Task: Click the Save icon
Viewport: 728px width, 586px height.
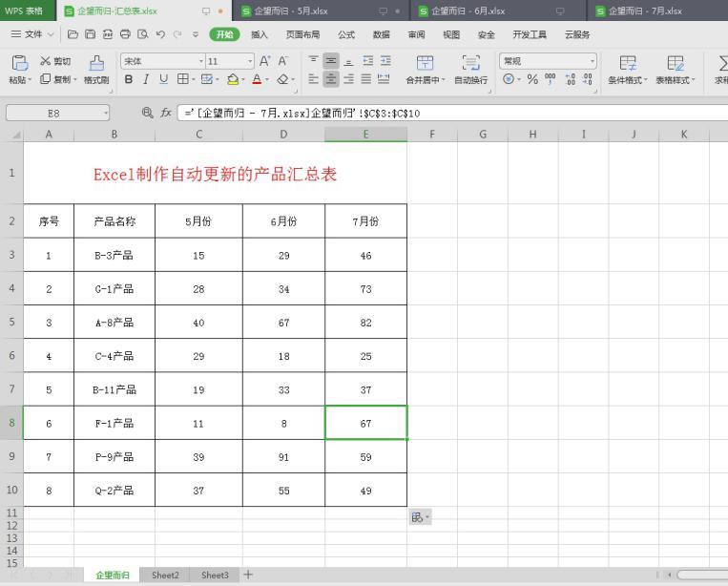Action: 91,34
